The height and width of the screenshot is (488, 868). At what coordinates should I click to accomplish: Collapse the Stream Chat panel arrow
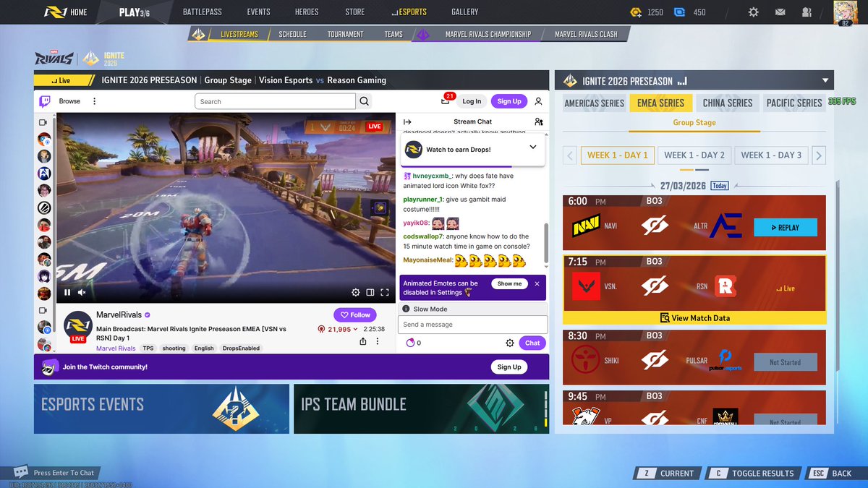coord(407,122)
